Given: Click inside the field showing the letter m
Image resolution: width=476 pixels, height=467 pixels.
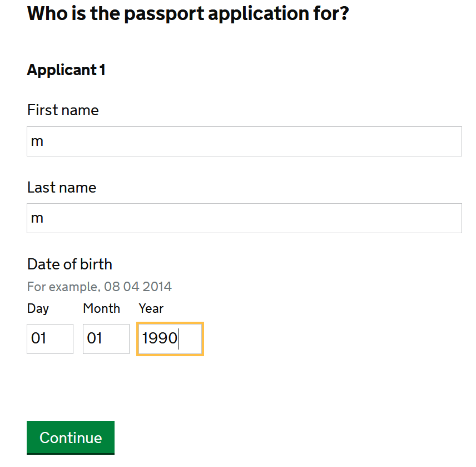Looking at the screenshot, I should [x=244, y=141].
